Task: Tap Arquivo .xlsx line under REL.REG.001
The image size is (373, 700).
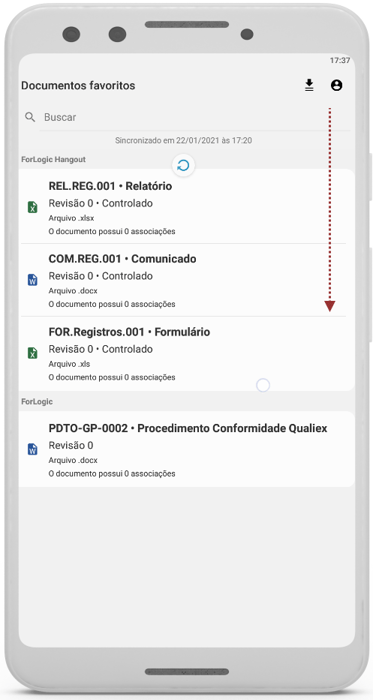Action: pyautogui.click(x=71, y=218)
